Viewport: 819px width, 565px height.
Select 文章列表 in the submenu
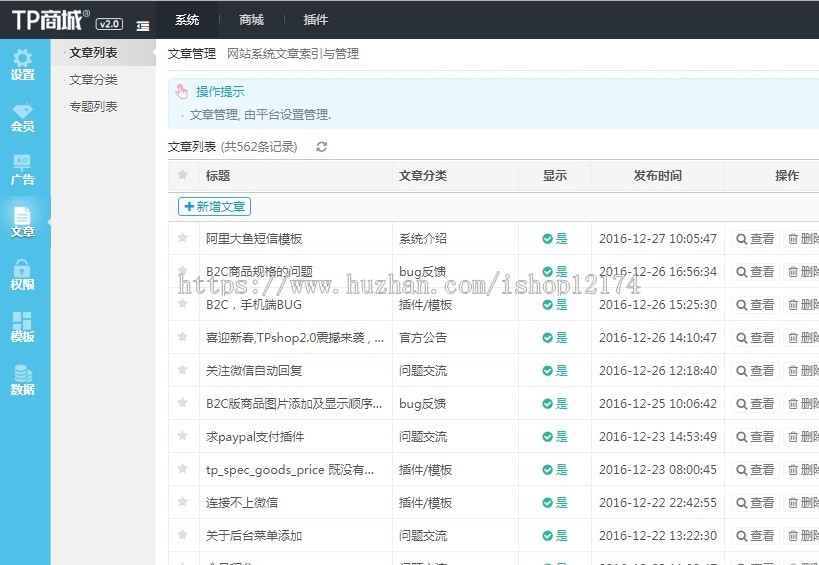coord(93,53)
